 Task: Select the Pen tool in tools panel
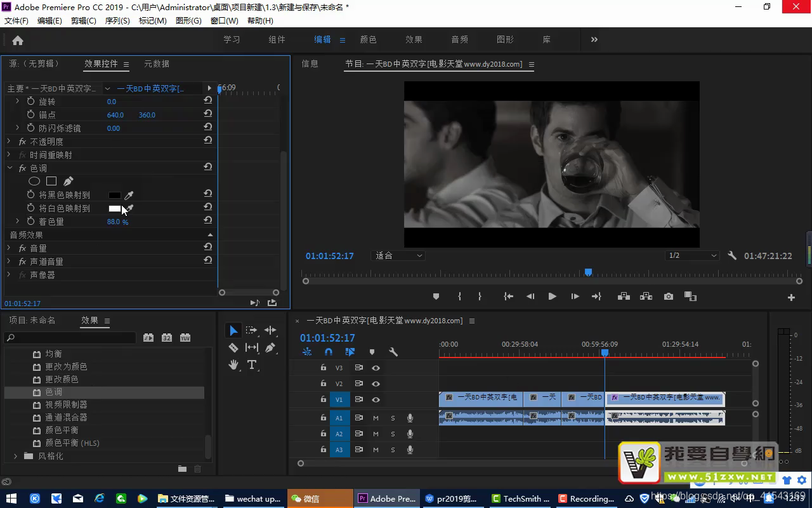point(270,347)
